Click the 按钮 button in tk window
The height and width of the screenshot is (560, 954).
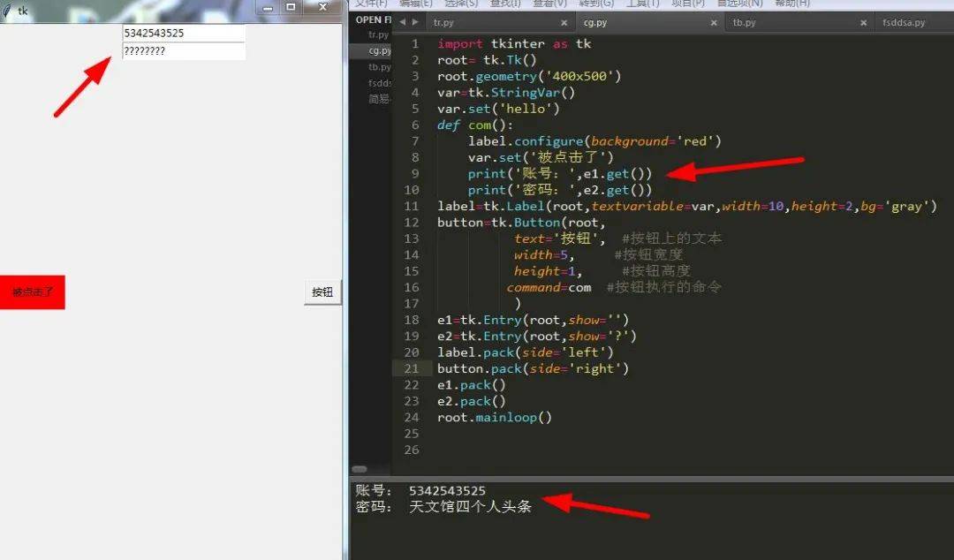point(322,292)
